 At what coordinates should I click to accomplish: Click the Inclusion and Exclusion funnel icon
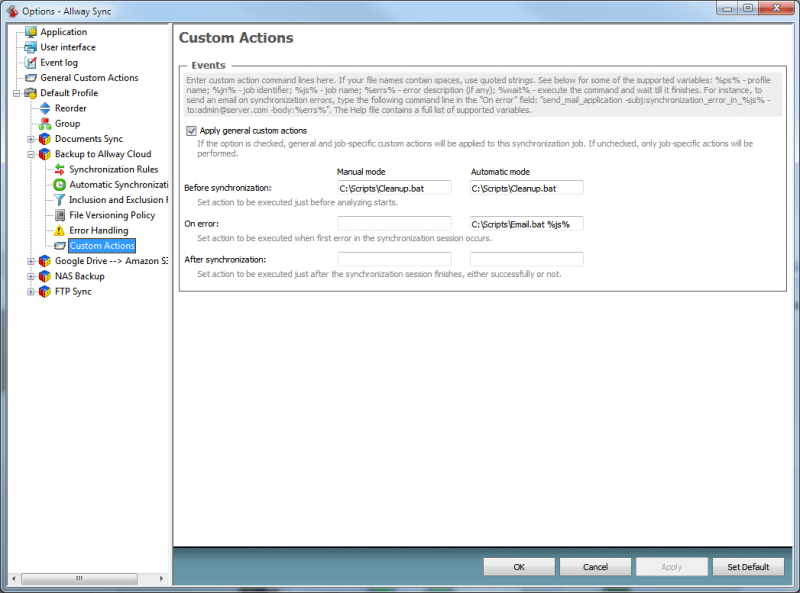(x=60, y=200)
